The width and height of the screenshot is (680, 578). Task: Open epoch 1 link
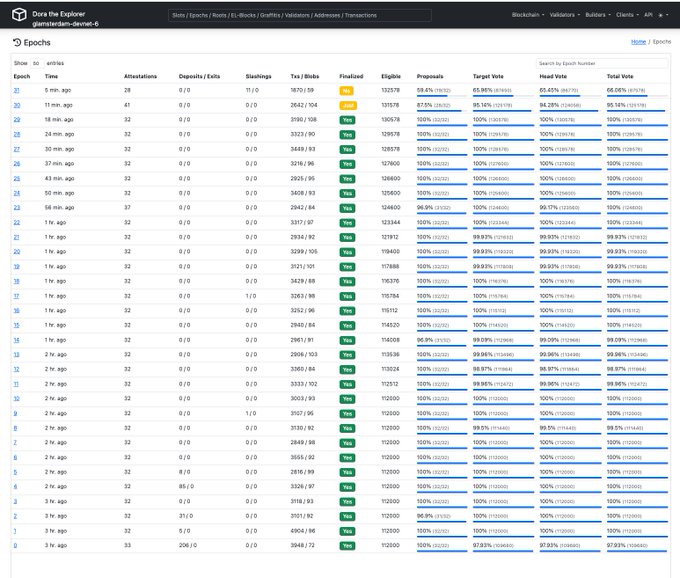(x=15, y=531)
